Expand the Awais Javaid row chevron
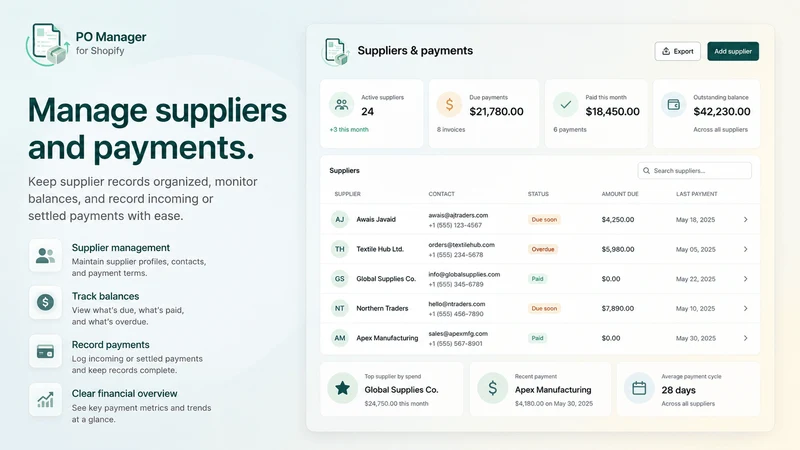This screenshot has width=800, height=450. coord(745,219)
